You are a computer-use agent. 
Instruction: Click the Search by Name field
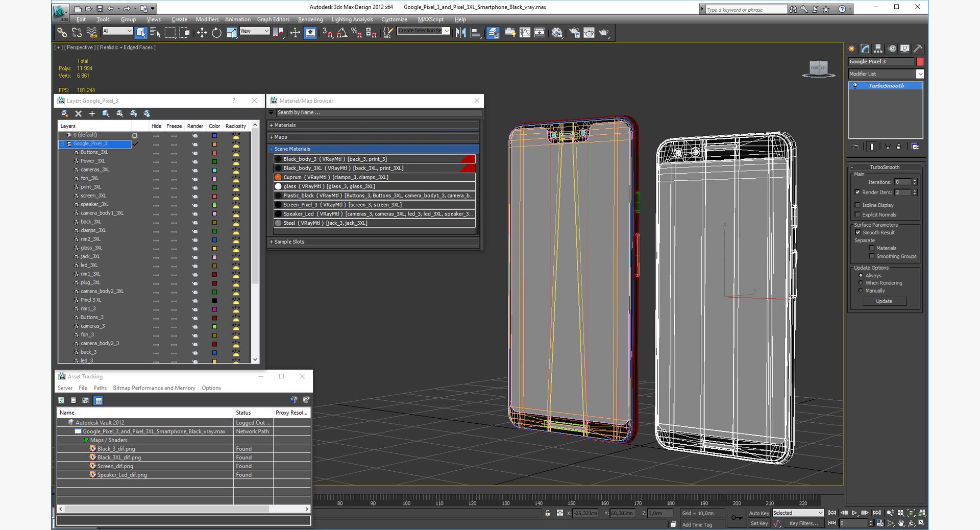point(379,113)
